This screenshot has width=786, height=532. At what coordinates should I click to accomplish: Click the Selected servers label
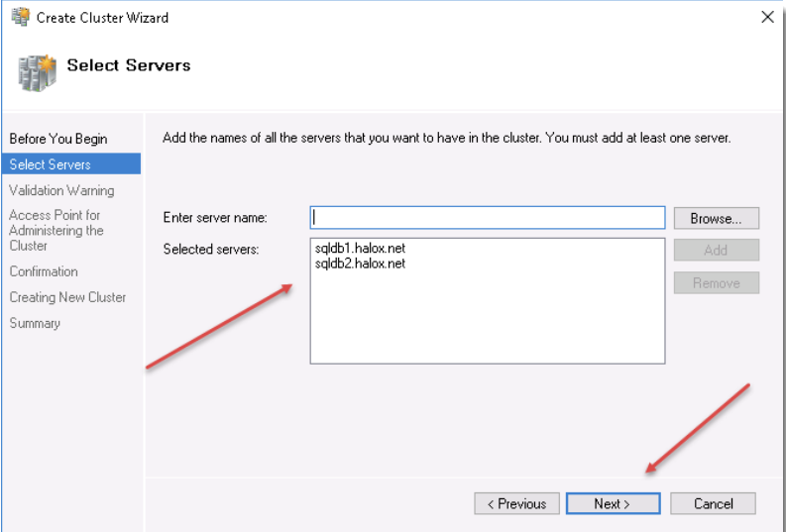210,249
